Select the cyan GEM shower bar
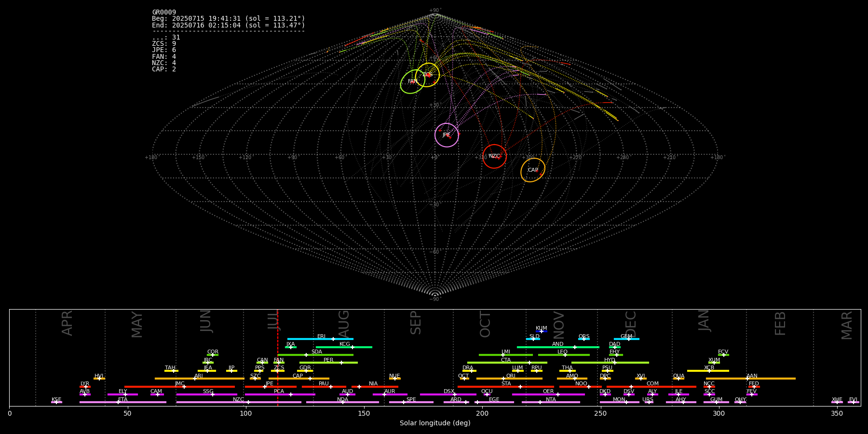868x434 pixels. pyautogui.click(x=626, y=339)
